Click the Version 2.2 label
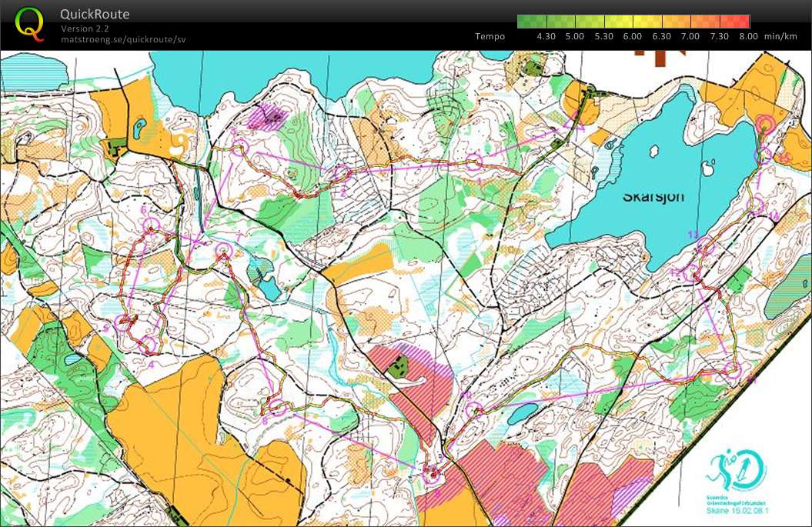This screenshot has width=812, height=527. point(85,28)
